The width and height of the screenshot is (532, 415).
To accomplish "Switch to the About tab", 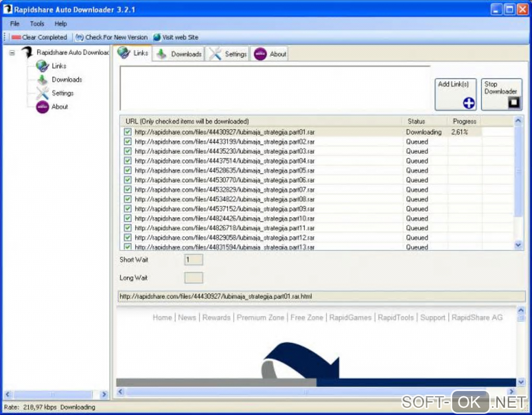I will (x=269, y=54).
